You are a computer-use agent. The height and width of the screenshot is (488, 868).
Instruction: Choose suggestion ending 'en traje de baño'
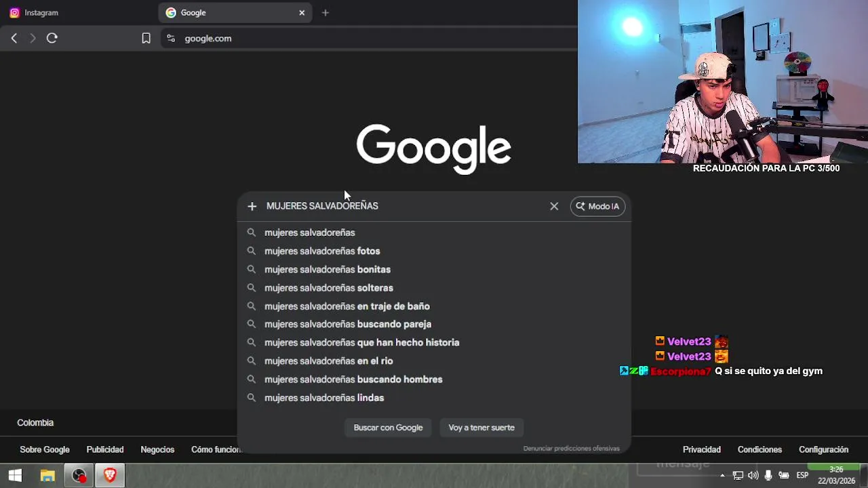click(x=434, y=306)
